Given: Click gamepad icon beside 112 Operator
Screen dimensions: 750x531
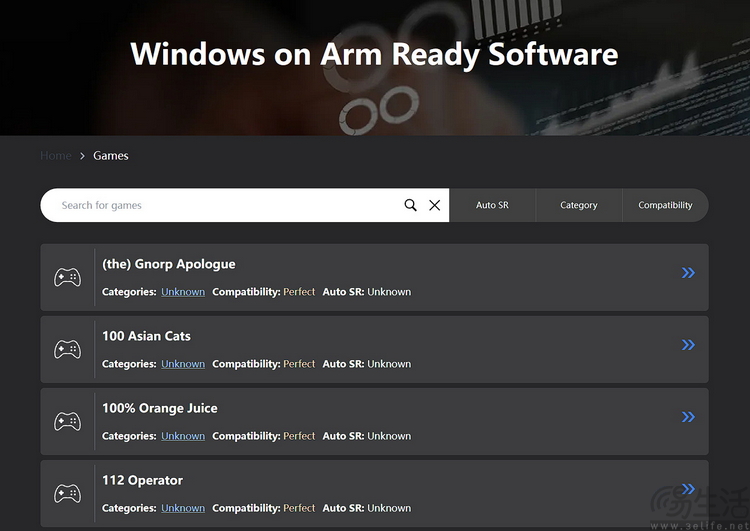Looking at the screenshot, I should tap(67, 493).
